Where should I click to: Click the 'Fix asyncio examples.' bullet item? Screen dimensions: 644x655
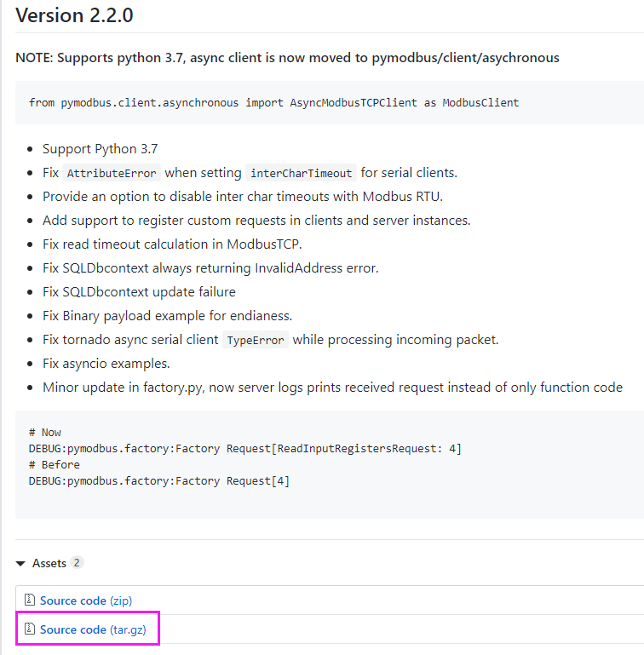[106, 363]
